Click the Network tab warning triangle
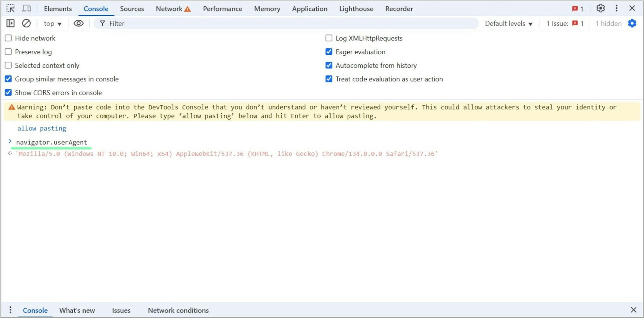Screen dimensions: 644x318 click(187, 9)
